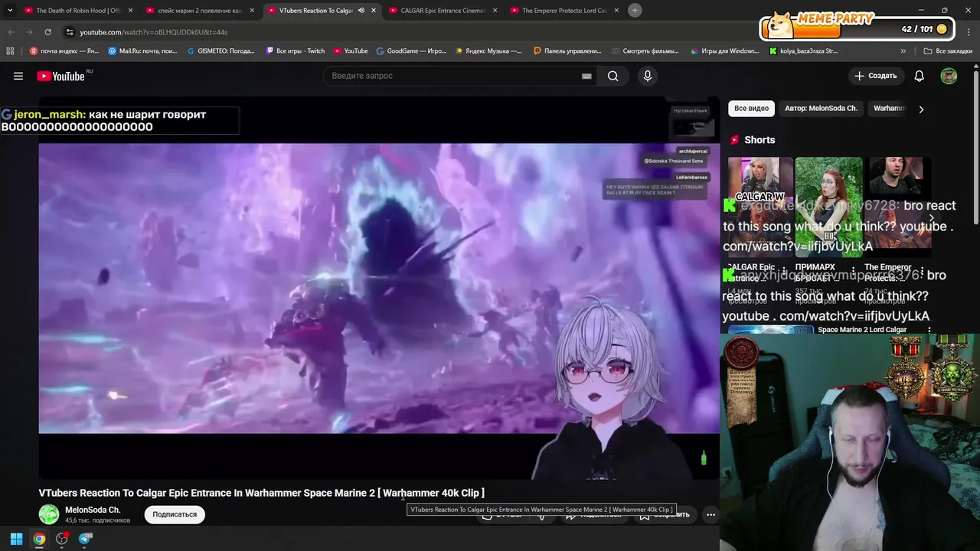The height and width of the screenshot is (551, 980).
Task: Mute the VTubers Reaction tab via speaker icon
Action: point(361,11)
